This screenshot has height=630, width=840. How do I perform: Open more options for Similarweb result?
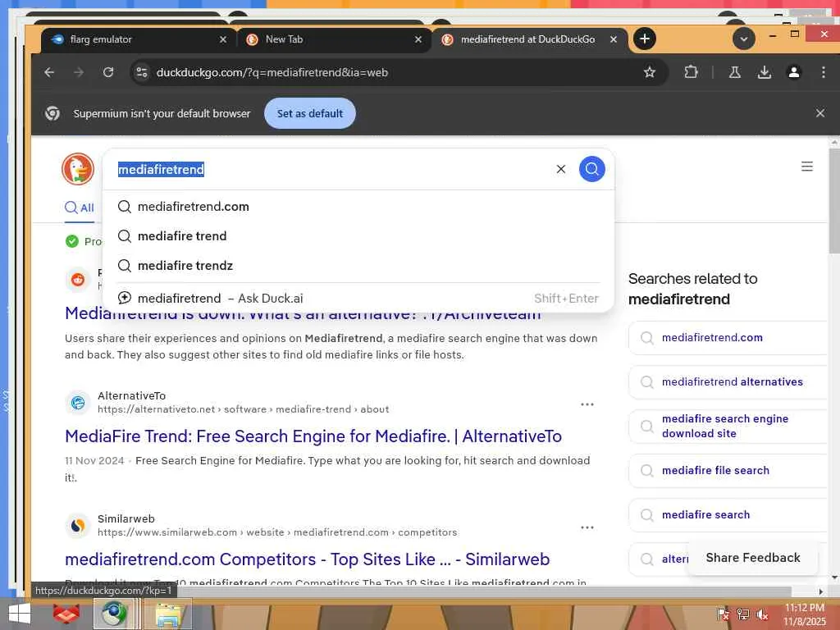587,527
